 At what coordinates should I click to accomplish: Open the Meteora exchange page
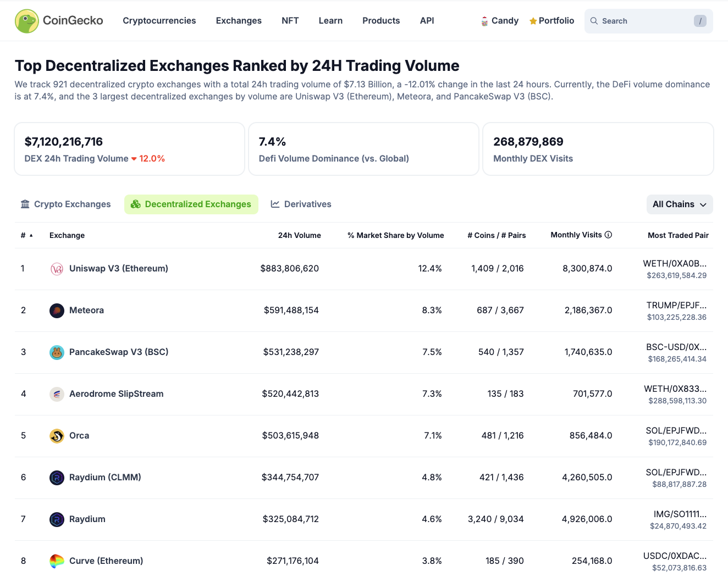click(86, 311)
